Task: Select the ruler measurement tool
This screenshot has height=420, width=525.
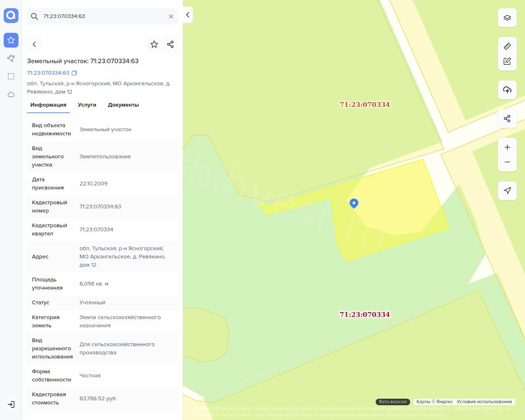Action: (x=507, y=46)
